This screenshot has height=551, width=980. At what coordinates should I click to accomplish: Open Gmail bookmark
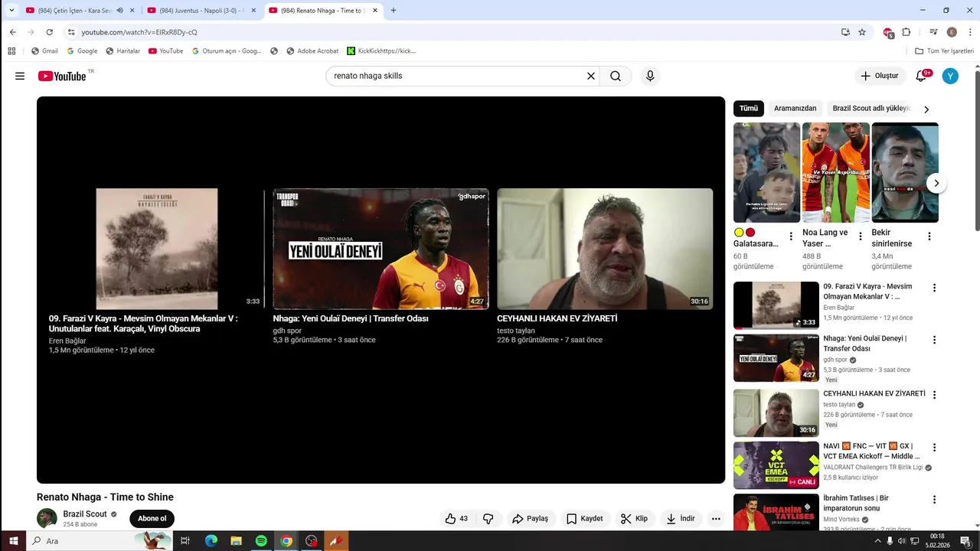[44, 51]
